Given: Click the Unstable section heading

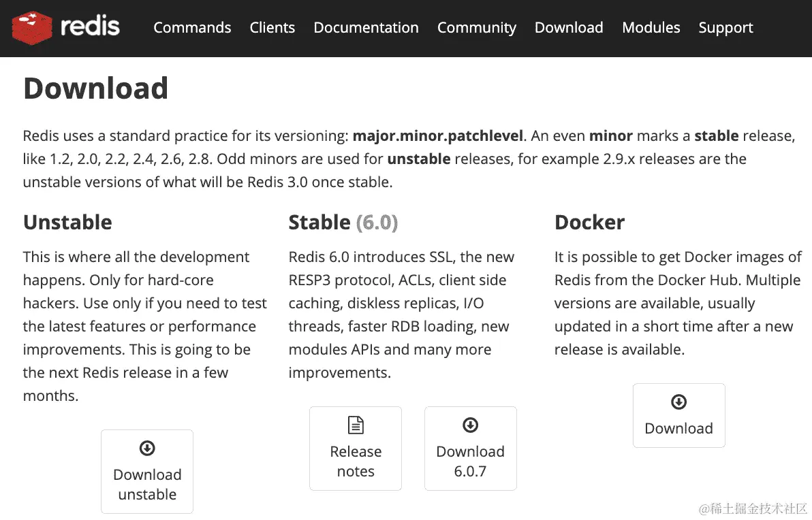Looking at the screenshot, I should click(67, 222).
